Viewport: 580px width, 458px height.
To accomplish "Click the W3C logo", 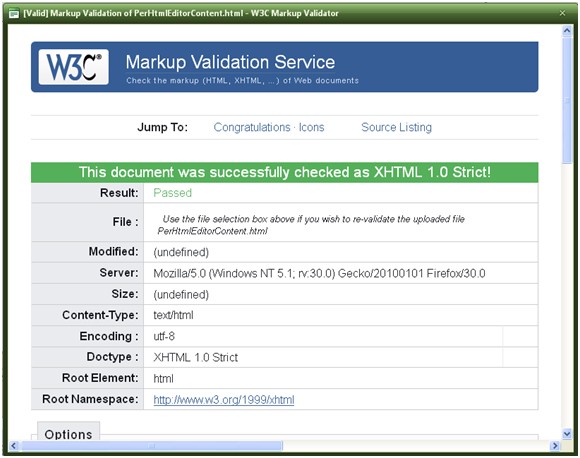I will 74,67.
